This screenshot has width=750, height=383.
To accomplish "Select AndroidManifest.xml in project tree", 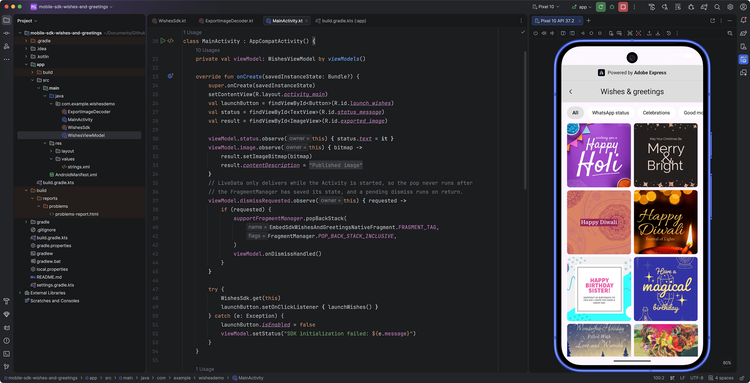I will [73, 175].
